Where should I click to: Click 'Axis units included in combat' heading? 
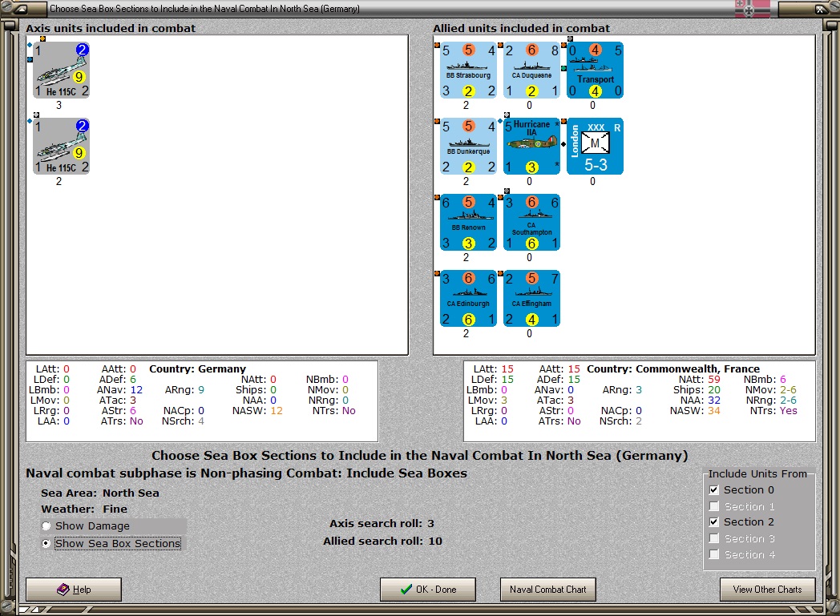(111, 28)
